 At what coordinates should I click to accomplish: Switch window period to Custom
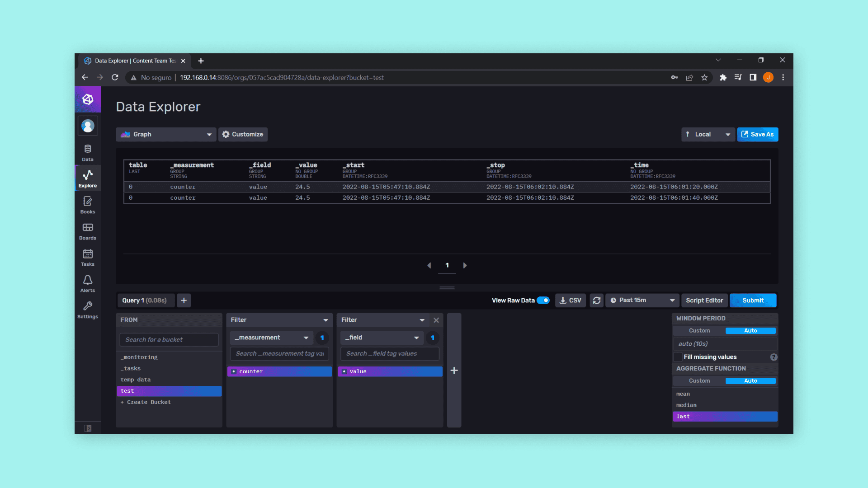(x=699, y=331)
